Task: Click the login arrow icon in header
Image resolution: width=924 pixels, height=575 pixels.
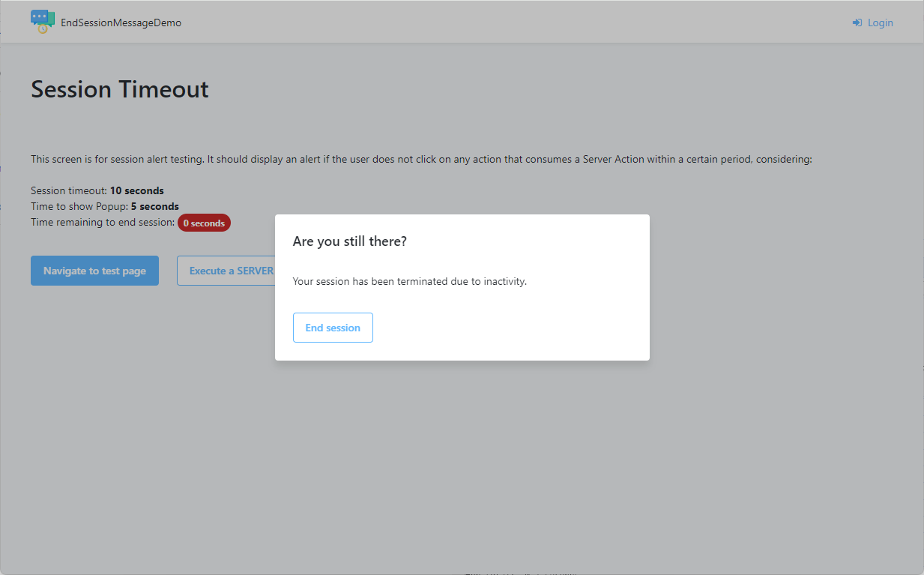Action: pyautogui.click(x=857, y=23)
